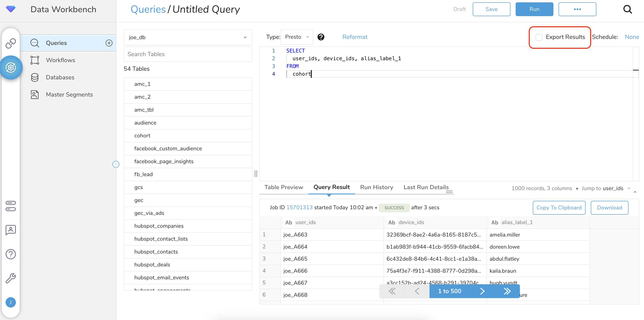Viewport: 644px width, 320px height.
Task: Click the Search Tables input field
Action: point(188,54)
